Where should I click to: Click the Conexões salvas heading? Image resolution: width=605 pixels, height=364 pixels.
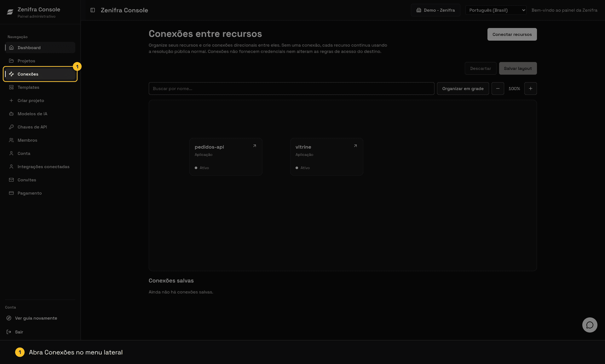[171, 281]
